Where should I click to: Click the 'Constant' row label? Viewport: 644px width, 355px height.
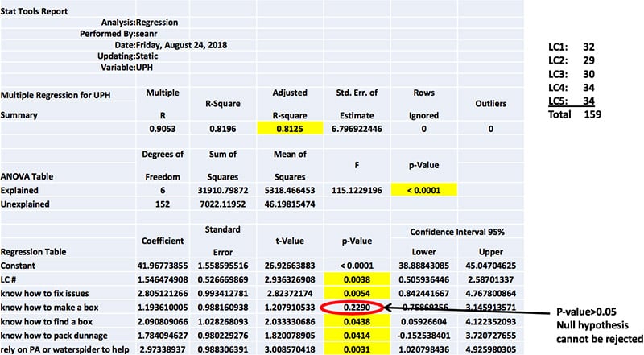click(x=18, y=266)
